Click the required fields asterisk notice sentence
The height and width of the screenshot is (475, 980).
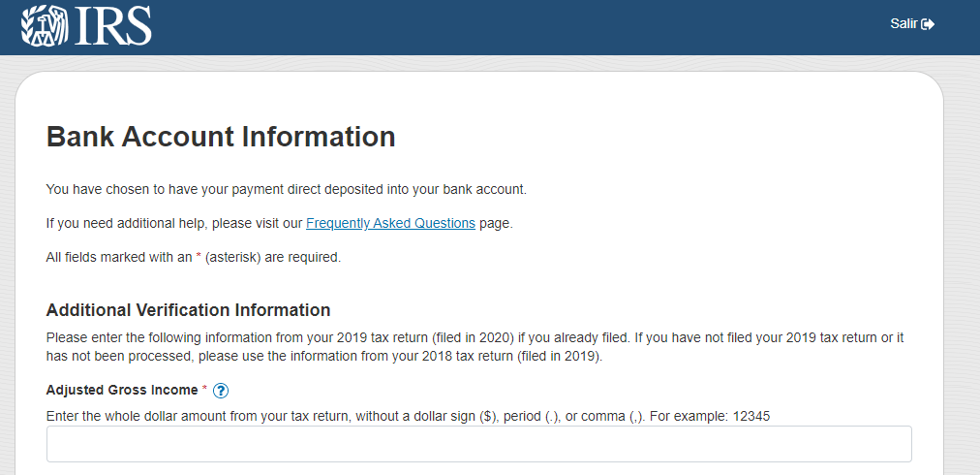coord(194,257)
